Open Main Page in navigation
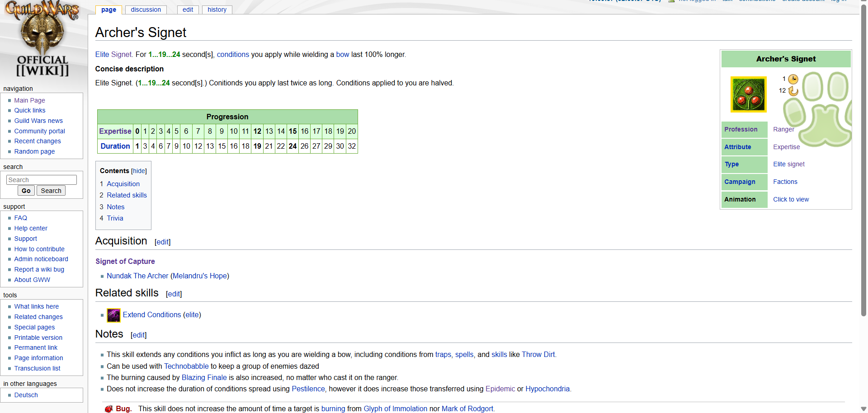This screenshot has width=868, height=413. tap(29, 100)
